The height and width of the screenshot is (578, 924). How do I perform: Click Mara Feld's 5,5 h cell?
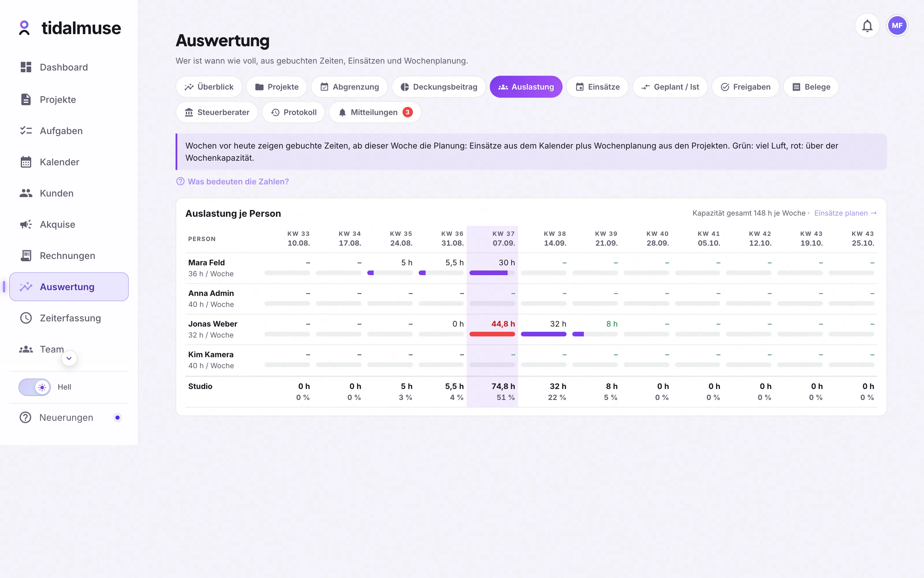[x=454, y=263]
